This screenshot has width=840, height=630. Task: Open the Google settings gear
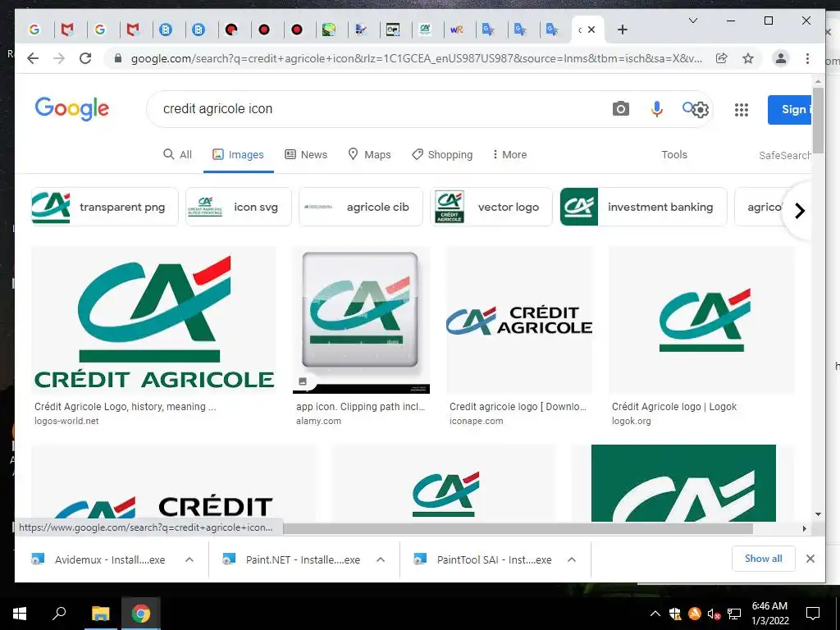click(x=701, y=110)
